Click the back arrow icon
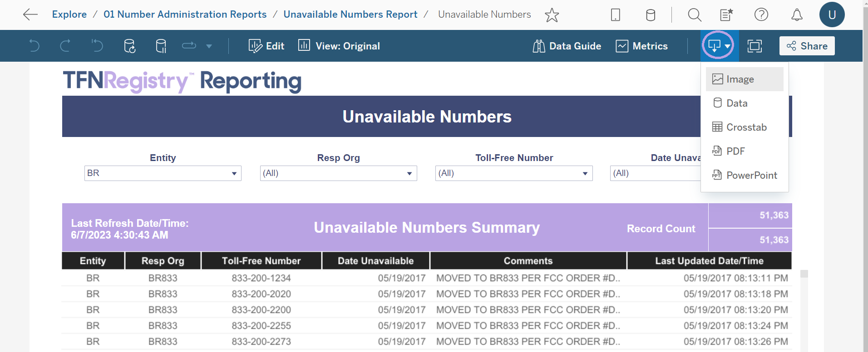The height and width of the screenshot is (352, 868). [30, 15]
